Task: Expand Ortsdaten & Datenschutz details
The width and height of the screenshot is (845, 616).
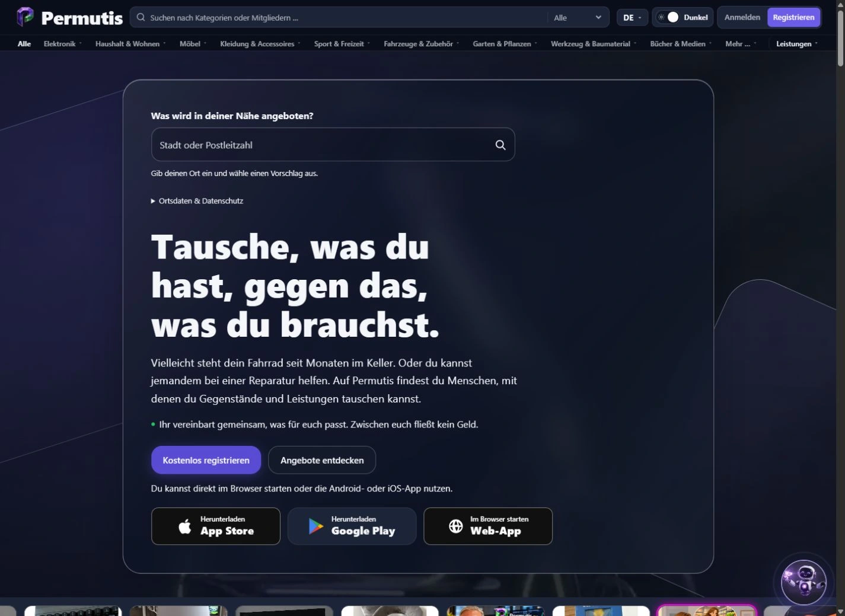Action: click(197, 201)
